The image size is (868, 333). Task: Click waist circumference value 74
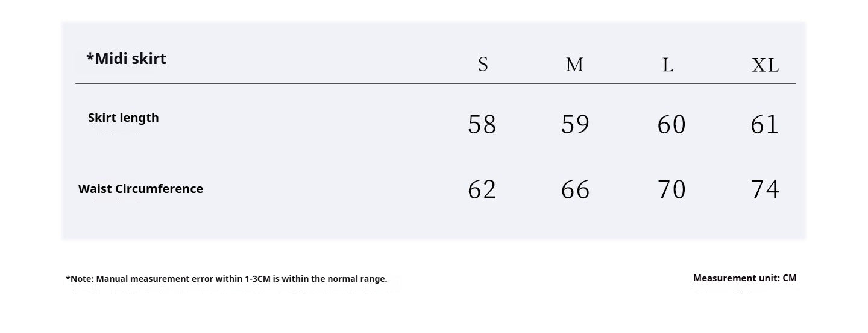(x=765, y=189)
